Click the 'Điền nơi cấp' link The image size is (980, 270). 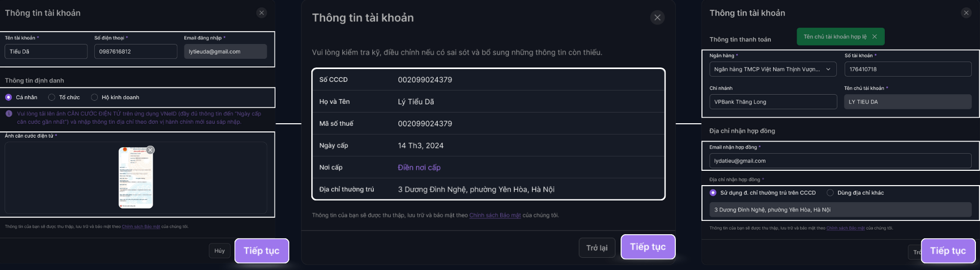[x=419, y=167]
